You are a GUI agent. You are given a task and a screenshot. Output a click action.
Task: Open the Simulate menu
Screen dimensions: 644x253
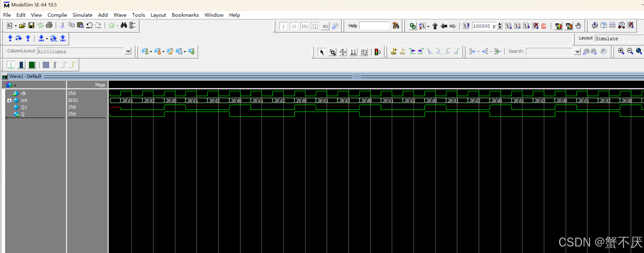point(82,15)
